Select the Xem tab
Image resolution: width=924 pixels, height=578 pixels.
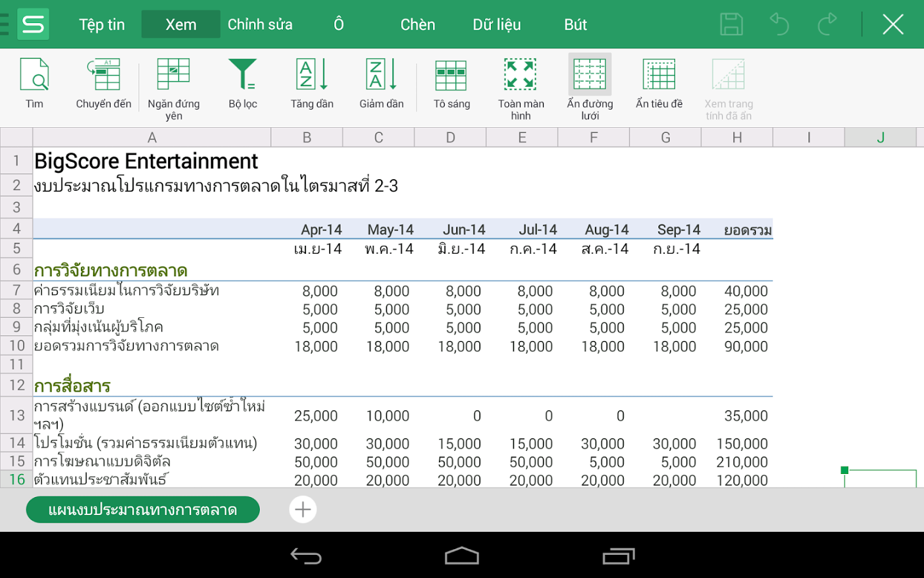(x=181, y=24)
